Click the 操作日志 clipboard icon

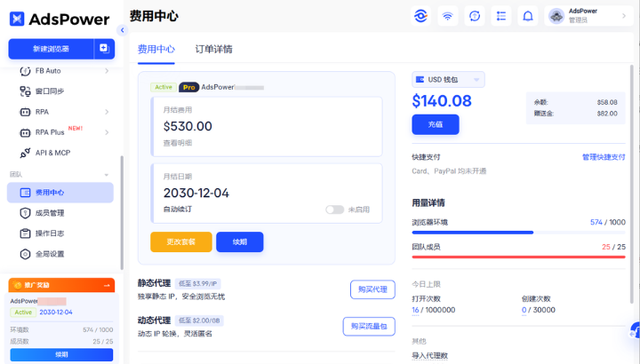point(25,233)
